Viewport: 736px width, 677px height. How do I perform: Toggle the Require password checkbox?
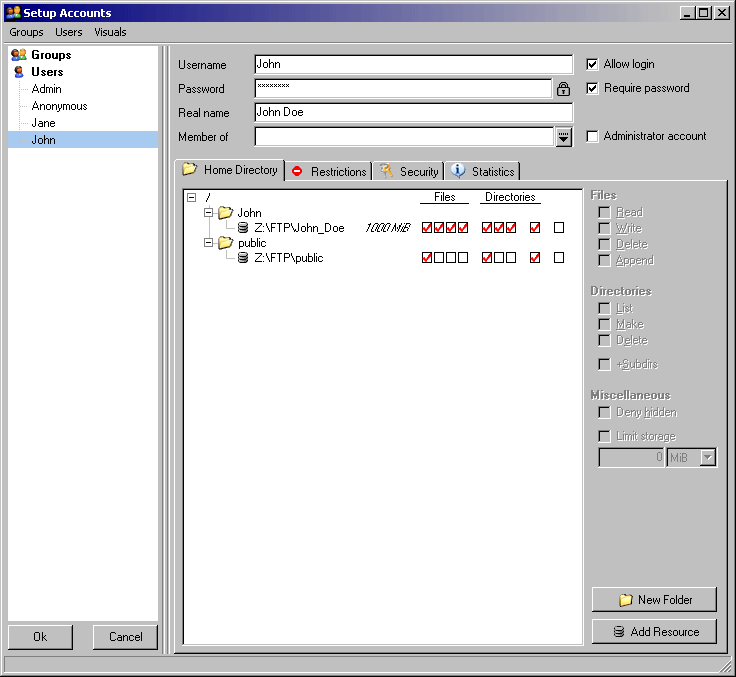(x=592, y=88)
